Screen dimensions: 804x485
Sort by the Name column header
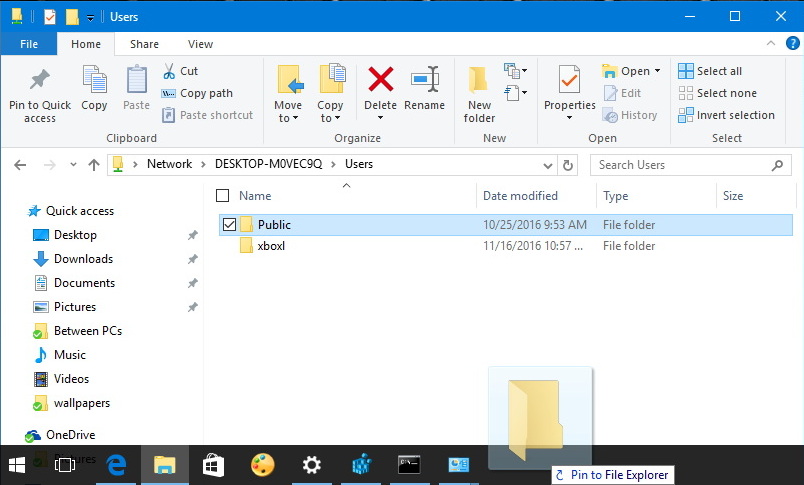coord(255,196)
